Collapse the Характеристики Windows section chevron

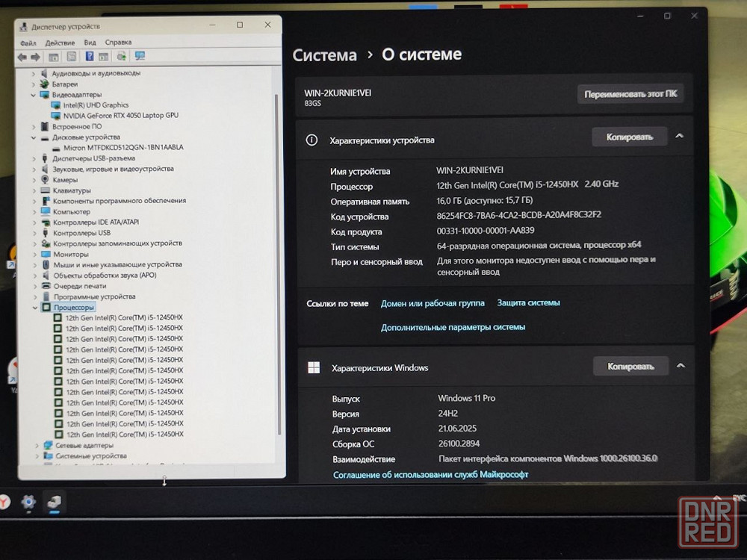[681, 366]
